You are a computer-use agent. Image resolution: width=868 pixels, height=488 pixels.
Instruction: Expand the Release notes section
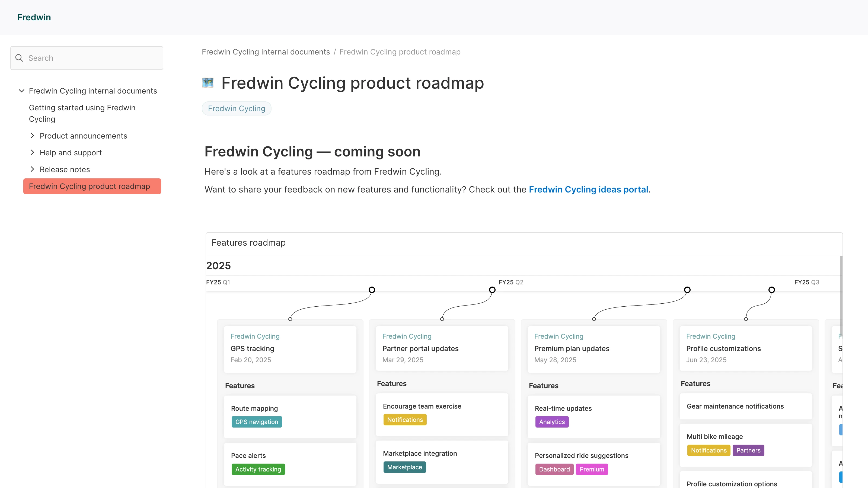pyautogui.click(x=32, y=169)
